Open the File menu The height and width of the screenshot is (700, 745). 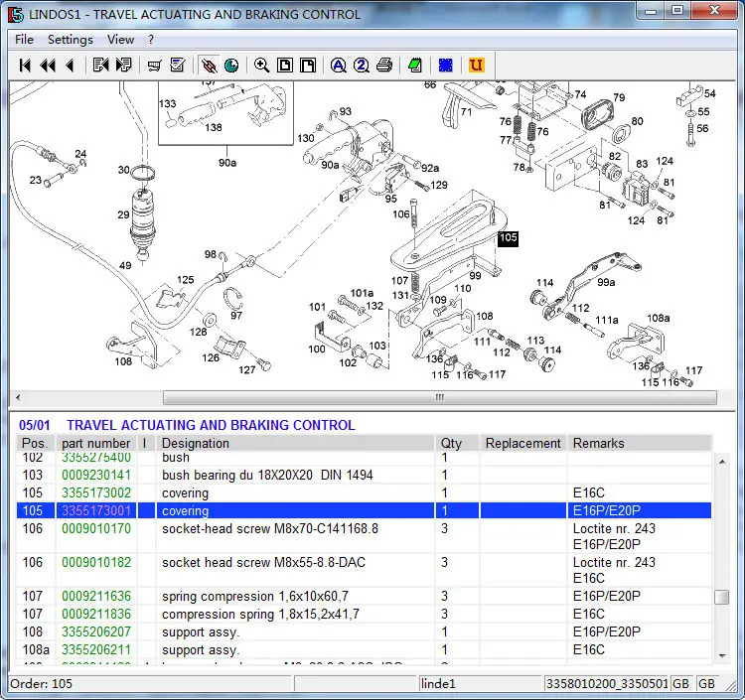[x=24, y=40]
